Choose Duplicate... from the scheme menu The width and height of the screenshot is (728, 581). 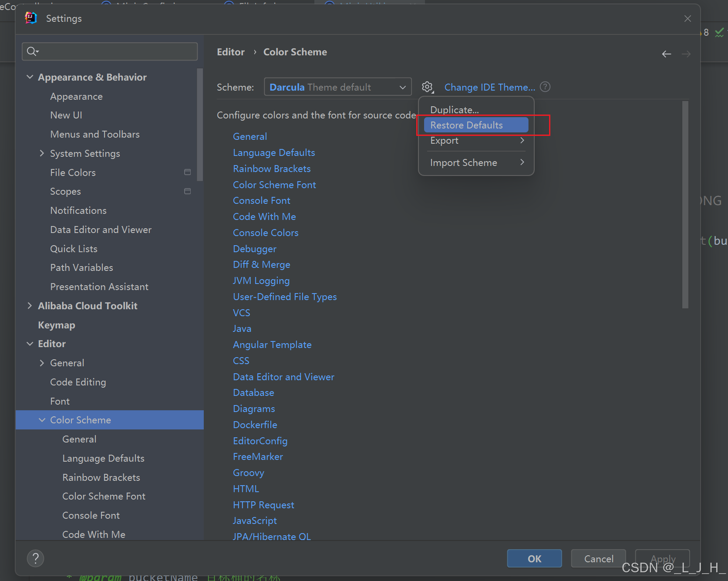(x=455, y=110)
